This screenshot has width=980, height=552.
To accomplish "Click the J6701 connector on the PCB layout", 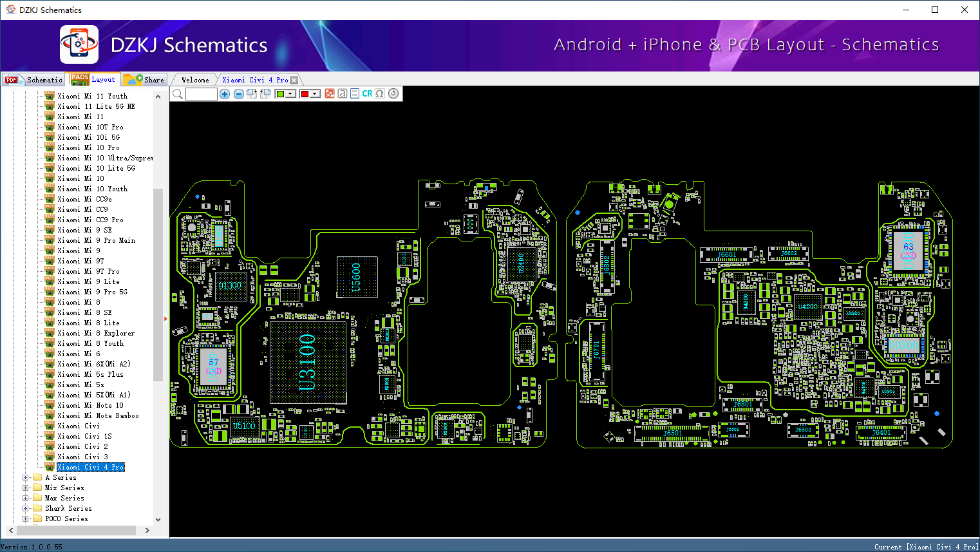I will click(597, 351).
